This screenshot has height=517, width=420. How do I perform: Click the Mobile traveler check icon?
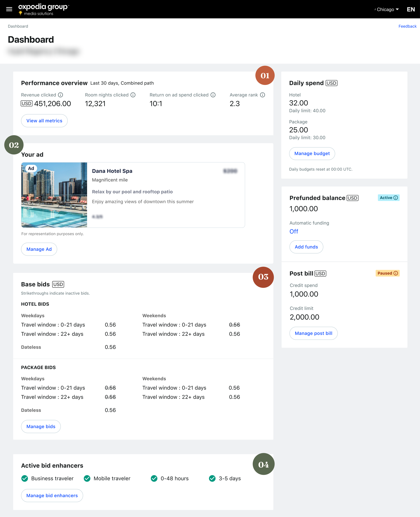pyautogui.click(x=87, y=478)
